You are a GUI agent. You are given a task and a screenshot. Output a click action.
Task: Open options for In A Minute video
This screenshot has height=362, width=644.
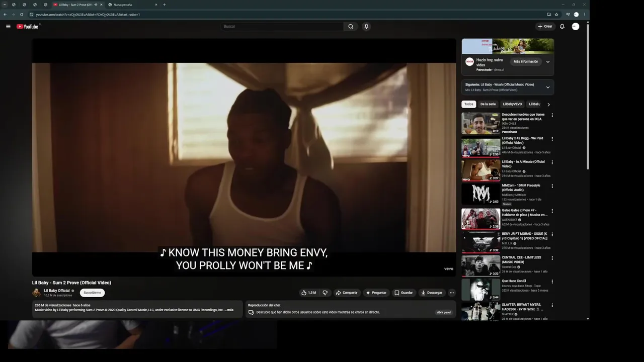[552, 162]
